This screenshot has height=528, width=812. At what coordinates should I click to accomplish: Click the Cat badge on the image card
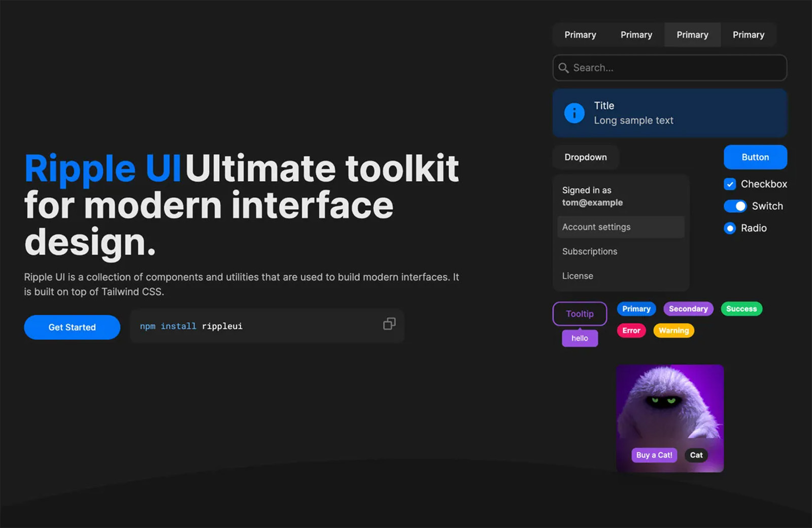pyautogui.click(x=696, y=455)
